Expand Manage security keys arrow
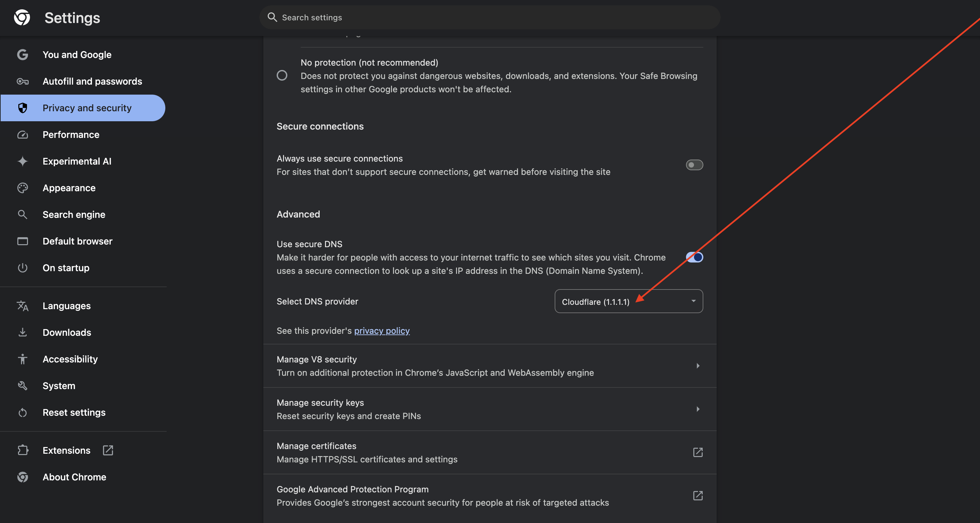 697,409
